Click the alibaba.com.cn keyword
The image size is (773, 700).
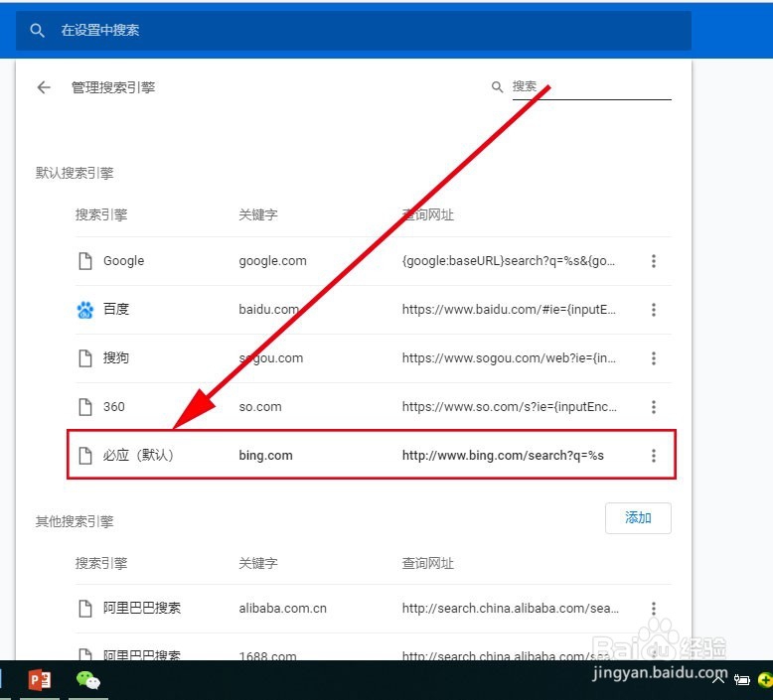tap(282, 609)
